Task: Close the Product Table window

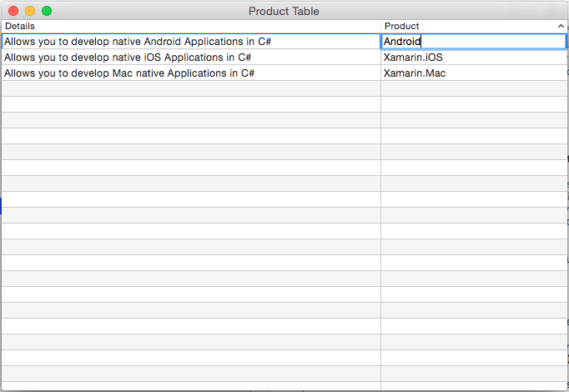Action: 13,11
